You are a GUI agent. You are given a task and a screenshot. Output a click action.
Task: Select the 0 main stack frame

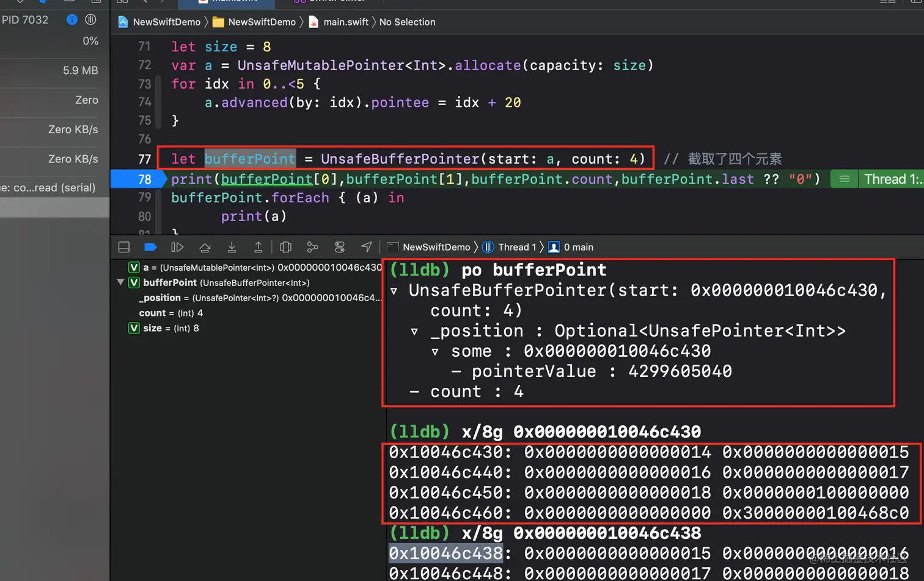click(571, 247)
